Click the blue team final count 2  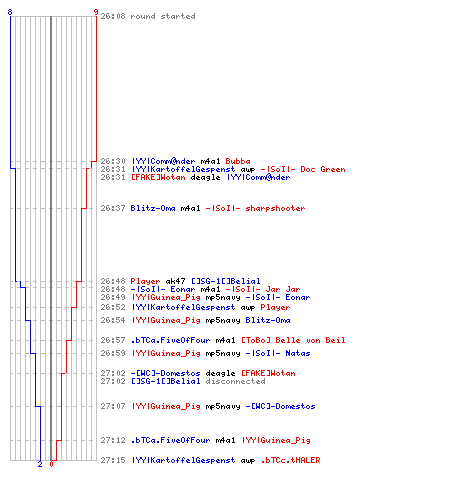point(40,464)
